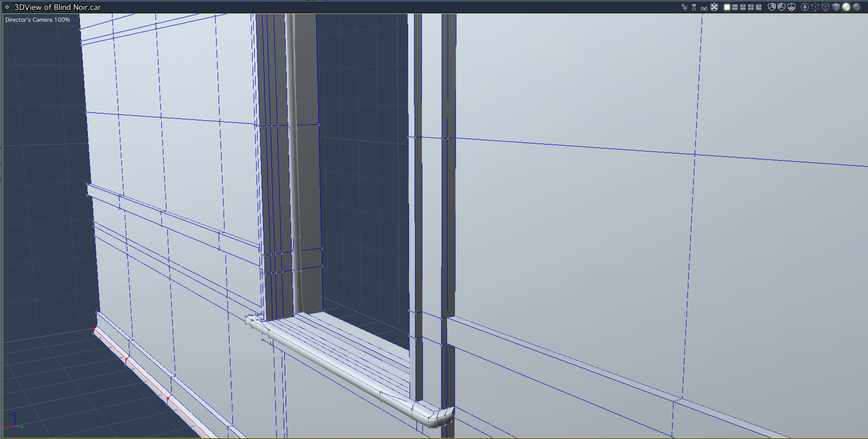
Task: Enable smooth shaded sphere preview mode
Action: point(846,7)
